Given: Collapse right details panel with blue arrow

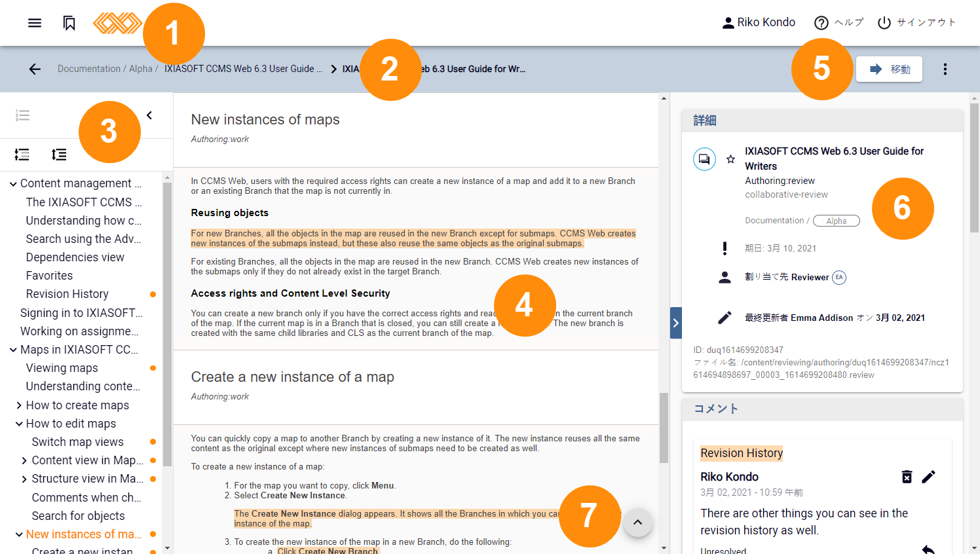Looking at the screenshot, I should 676,323.
